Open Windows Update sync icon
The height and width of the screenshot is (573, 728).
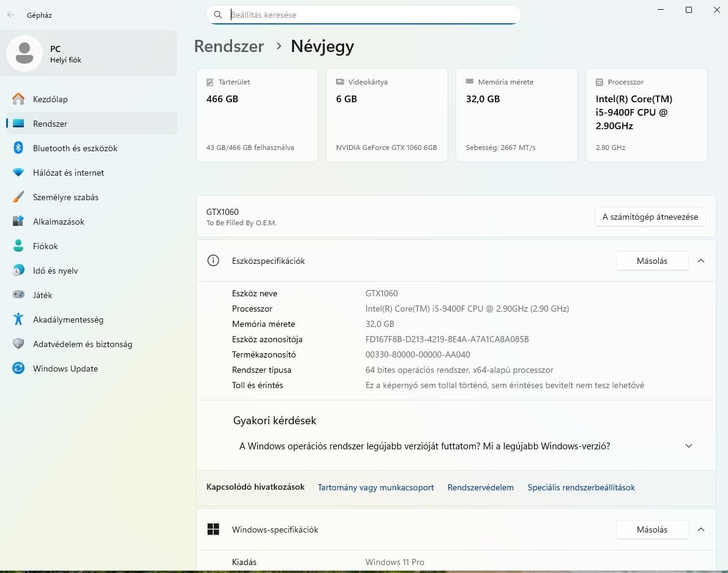click(x=18, y=369)
